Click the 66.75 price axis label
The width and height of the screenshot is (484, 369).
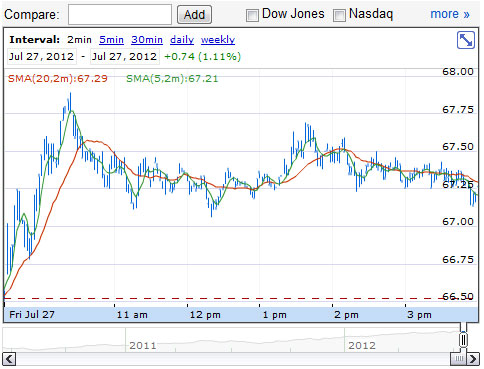pyautogui.click(x=458, y=260)
